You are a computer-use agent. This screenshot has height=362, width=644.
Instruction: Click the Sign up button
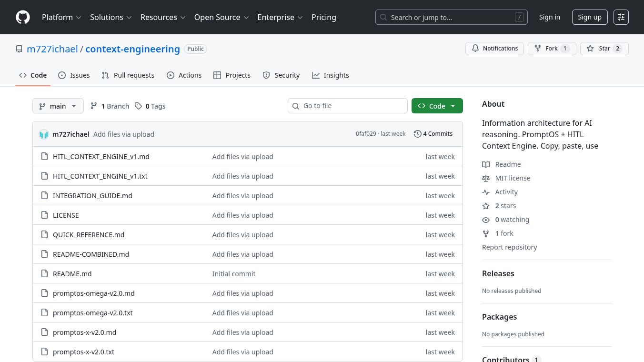click(x=589, y=17)
